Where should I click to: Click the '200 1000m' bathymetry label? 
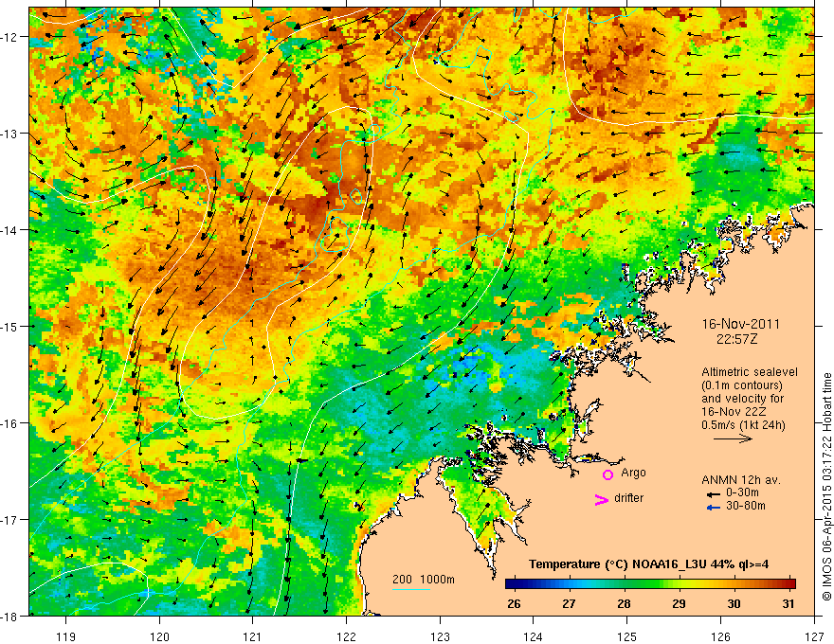pos(424,580)
